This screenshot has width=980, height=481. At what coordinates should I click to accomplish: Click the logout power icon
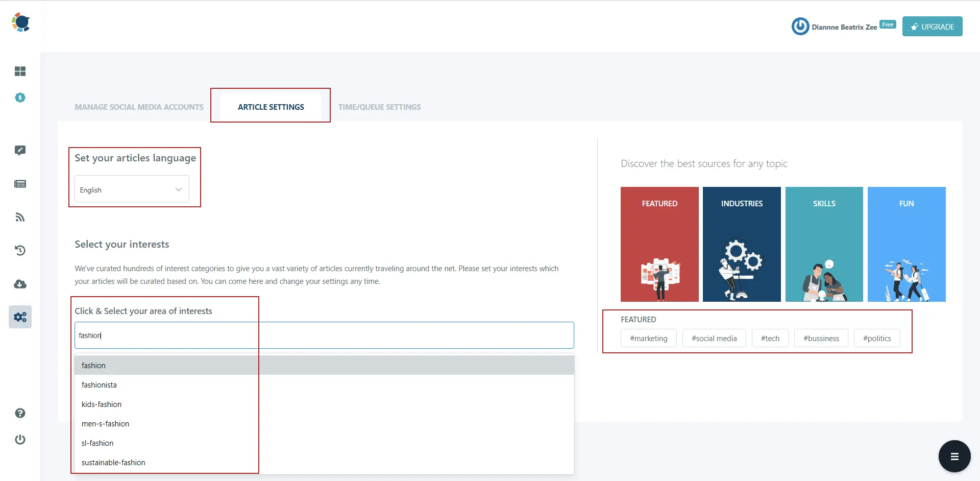[20, 440]
